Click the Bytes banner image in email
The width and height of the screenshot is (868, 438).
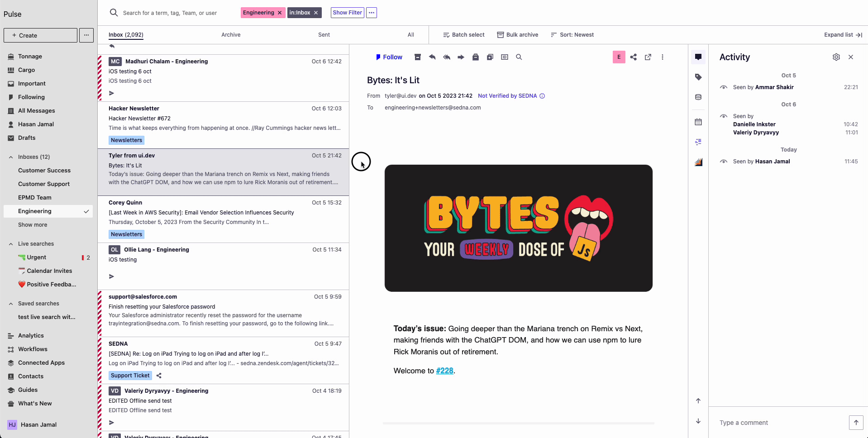pos(519,228)
